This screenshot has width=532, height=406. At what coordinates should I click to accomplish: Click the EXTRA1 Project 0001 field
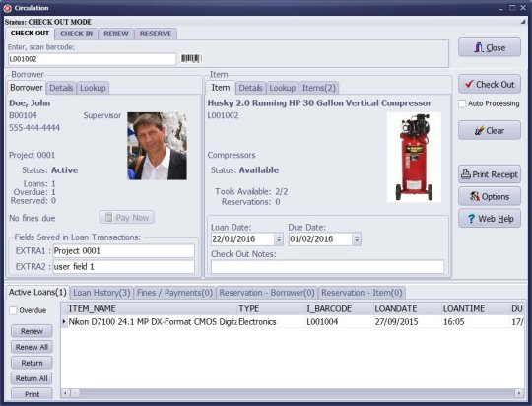point(124,251)
